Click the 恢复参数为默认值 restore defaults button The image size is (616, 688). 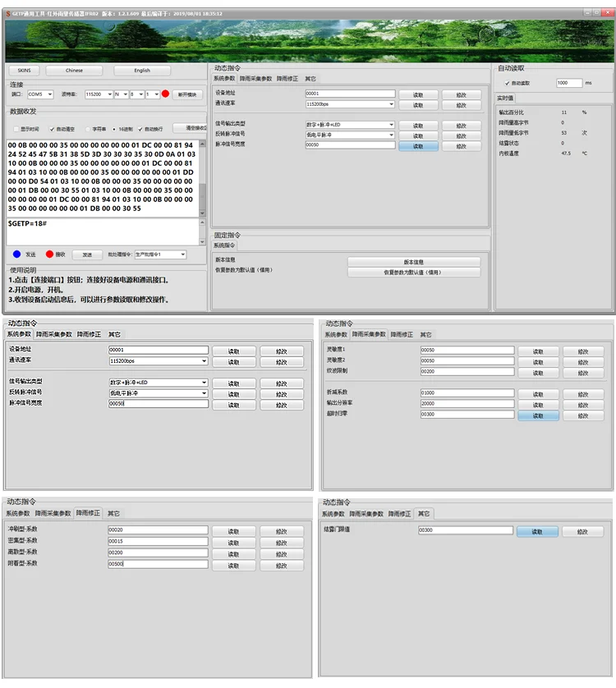(414, 273)
